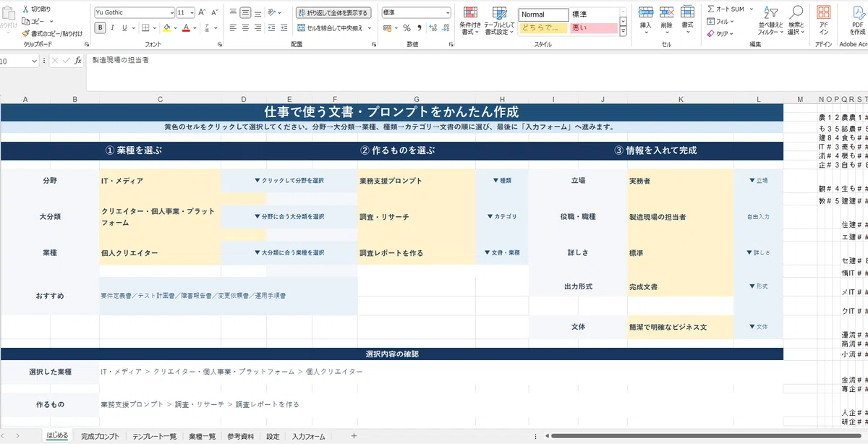Open the アドイン add-ins icon
Image resolution: width=868 pixels, height=444 pixels.
click(x=823, y=12)
